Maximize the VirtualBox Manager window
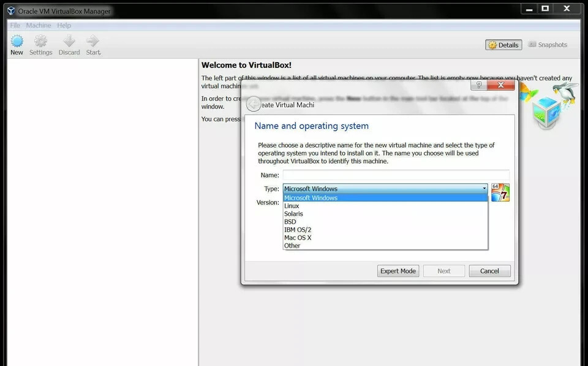This screenshot has width=588, height=366. 545,9
